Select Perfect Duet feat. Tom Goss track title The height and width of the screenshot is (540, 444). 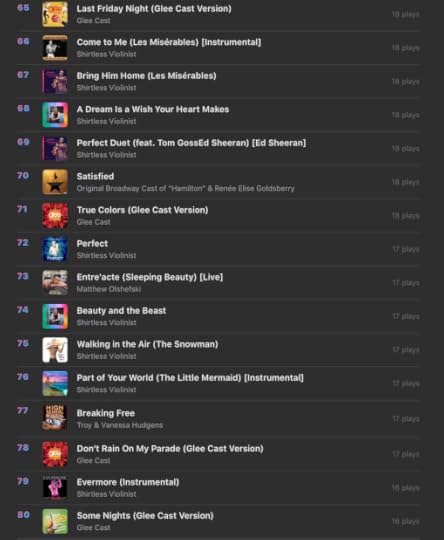(191, 143)
